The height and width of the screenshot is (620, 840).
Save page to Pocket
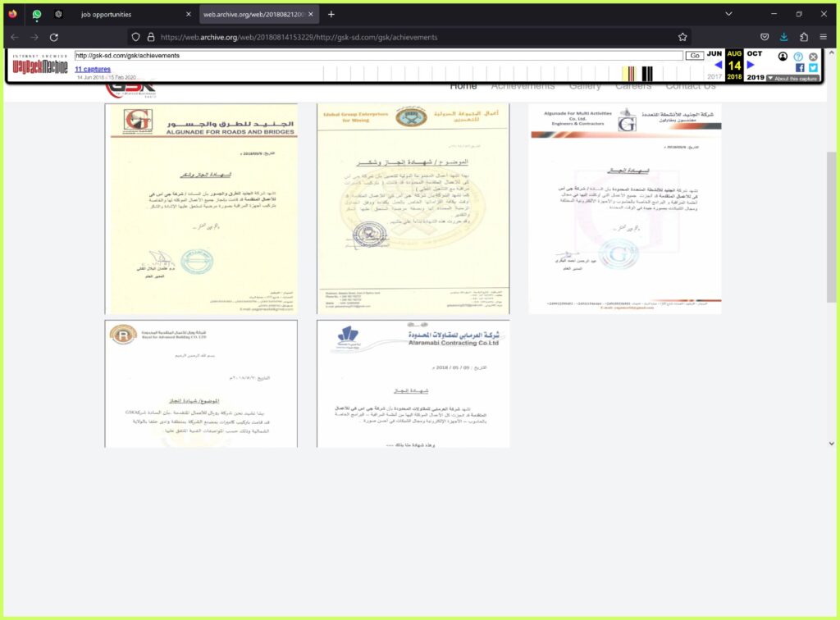tap(765, 37)
